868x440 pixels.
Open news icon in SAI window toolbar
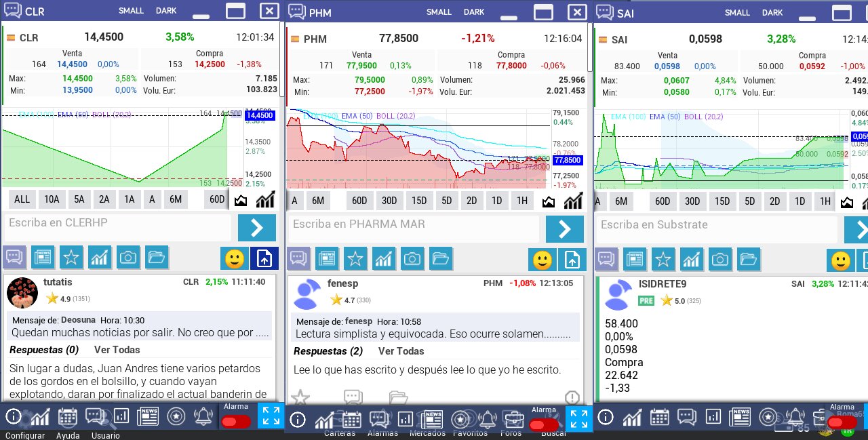(635, 259)
